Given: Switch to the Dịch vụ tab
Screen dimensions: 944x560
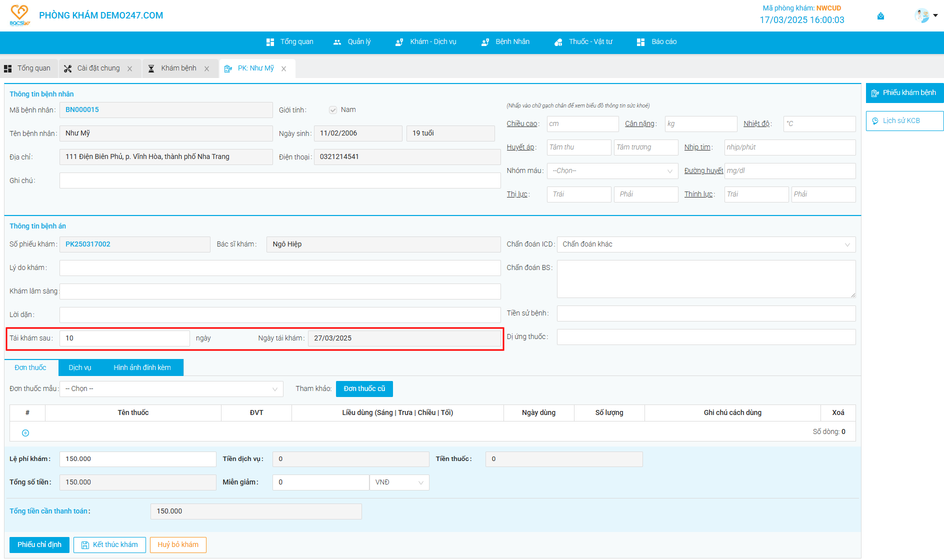Looking at the screenshot, I should coord(80,368).
